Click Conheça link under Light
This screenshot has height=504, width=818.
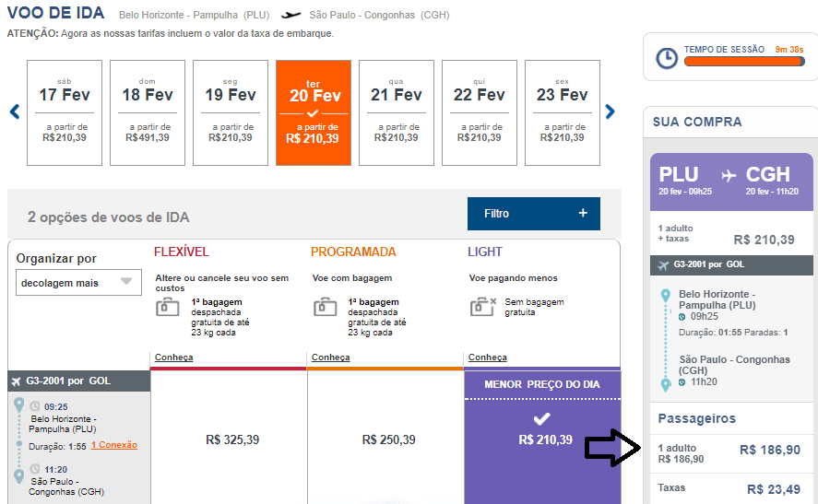(488, 357)
